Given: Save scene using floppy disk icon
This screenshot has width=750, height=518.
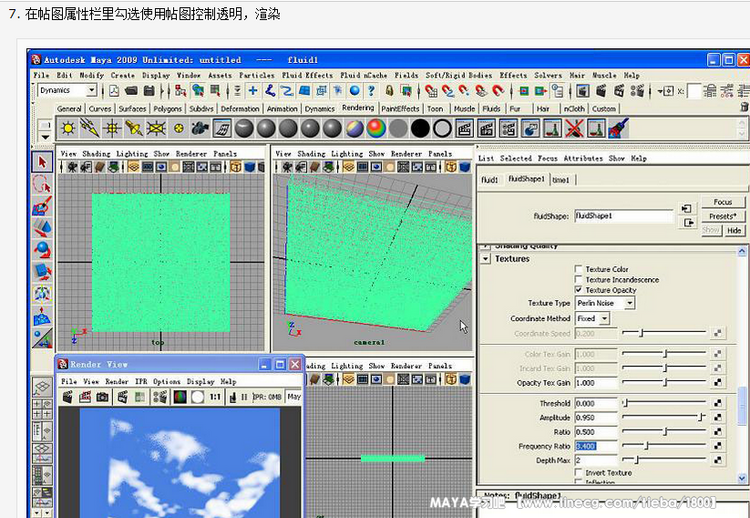Looking at the screenshot, I should click(x=149, y=90).
